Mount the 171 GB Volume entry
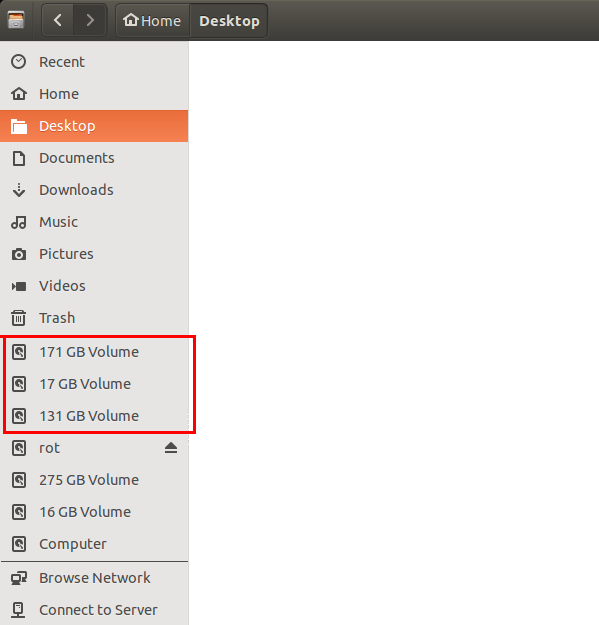Viewport: 599px width, 625px height. 94,352
